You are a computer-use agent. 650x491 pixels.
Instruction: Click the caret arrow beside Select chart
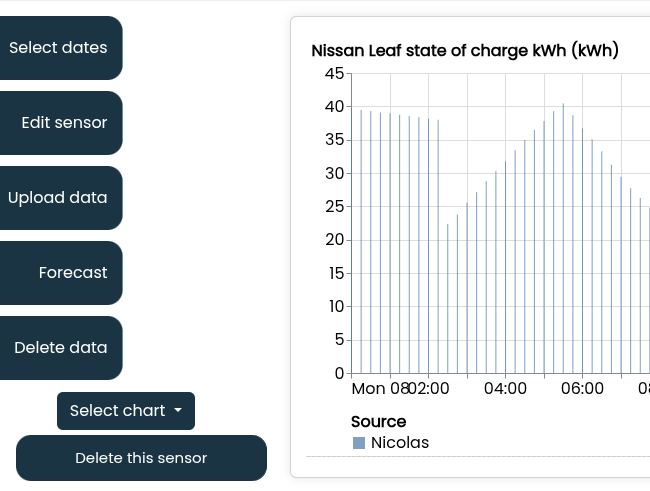pos(178,411)
